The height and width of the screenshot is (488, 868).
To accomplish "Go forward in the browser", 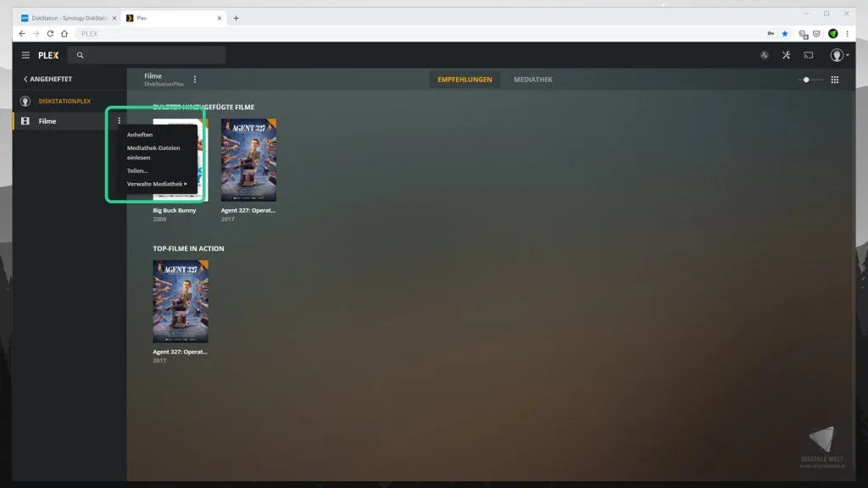I will [36, 34].
